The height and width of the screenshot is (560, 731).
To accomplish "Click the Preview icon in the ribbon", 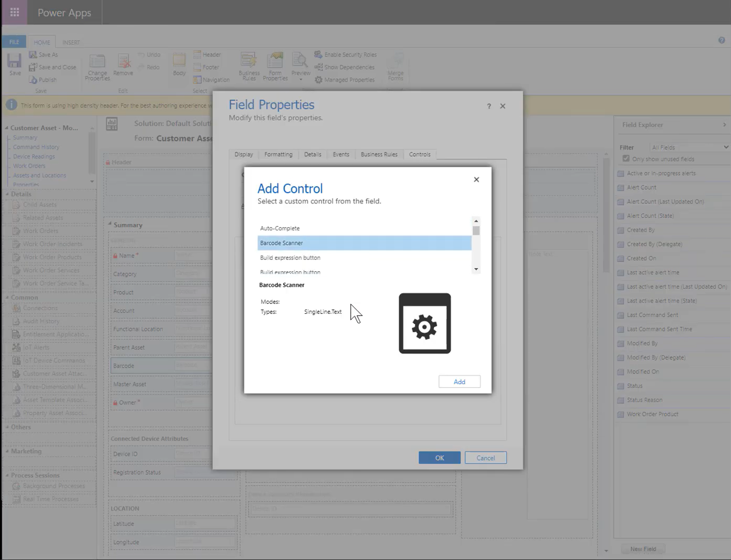I will click(x=301, y=65).
